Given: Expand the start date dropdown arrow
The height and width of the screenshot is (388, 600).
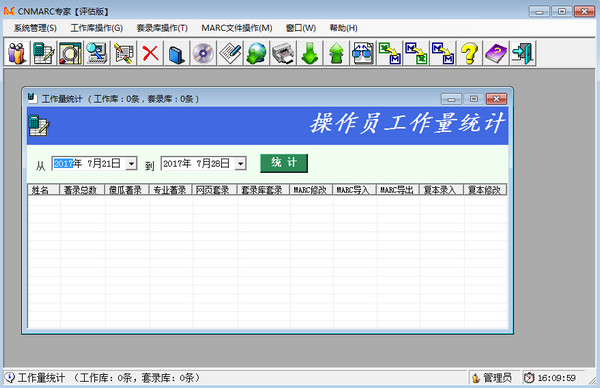Looking at the screenshot, I should coord(131,163).
